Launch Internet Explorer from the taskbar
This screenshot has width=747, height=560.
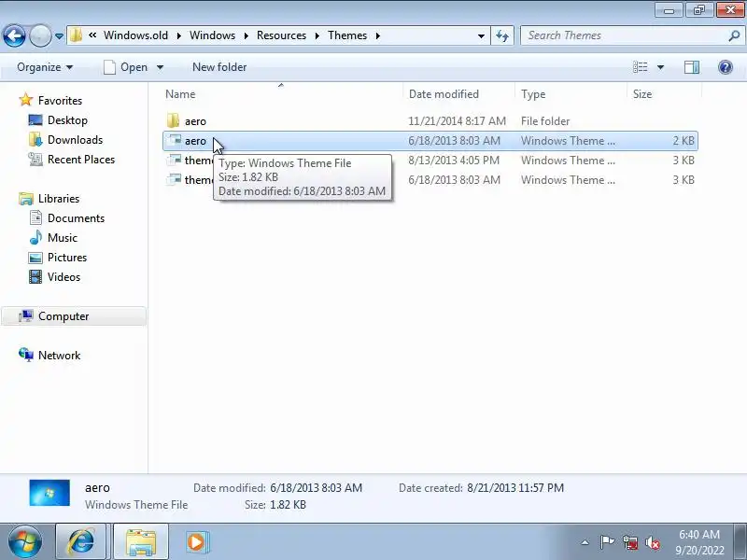tap(81, 542)
